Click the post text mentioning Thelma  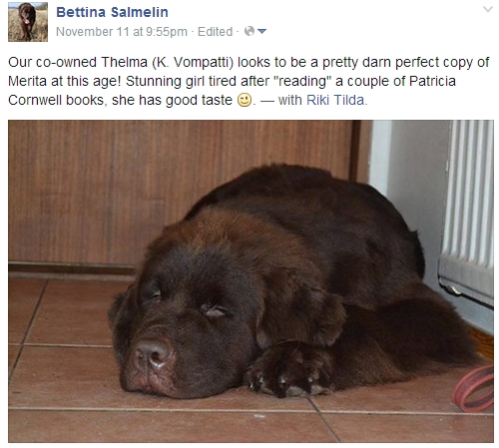249,81
